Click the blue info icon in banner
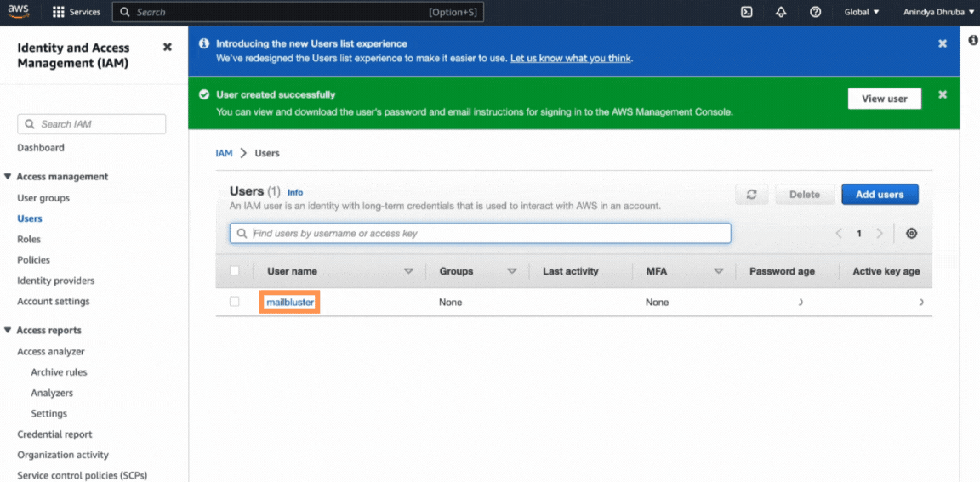Viewport: 980px width, 482px height. click(x=203, y=43)
